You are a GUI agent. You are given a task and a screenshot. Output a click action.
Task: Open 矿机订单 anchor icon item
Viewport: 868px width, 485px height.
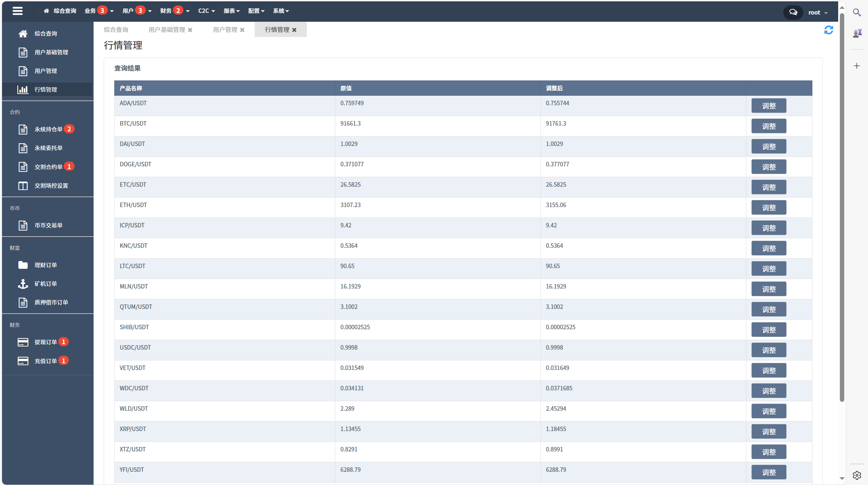coord(23,284)
